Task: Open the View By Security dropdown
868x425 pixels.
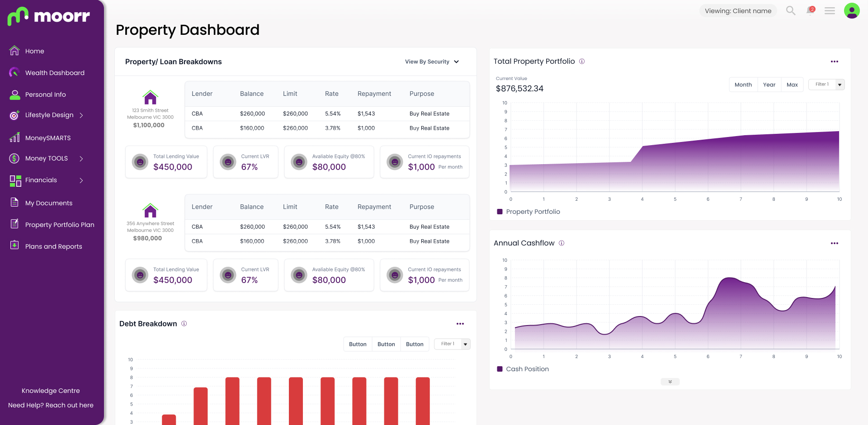Action: [432, 62]
